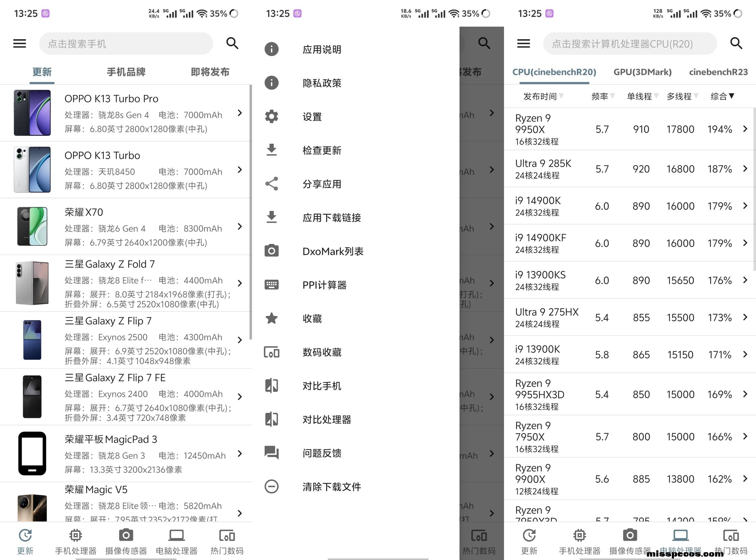Viewport: 756px width, 560px height.
Task: Tap 分享应用 share icon
Action: click(x=272, y=184)
